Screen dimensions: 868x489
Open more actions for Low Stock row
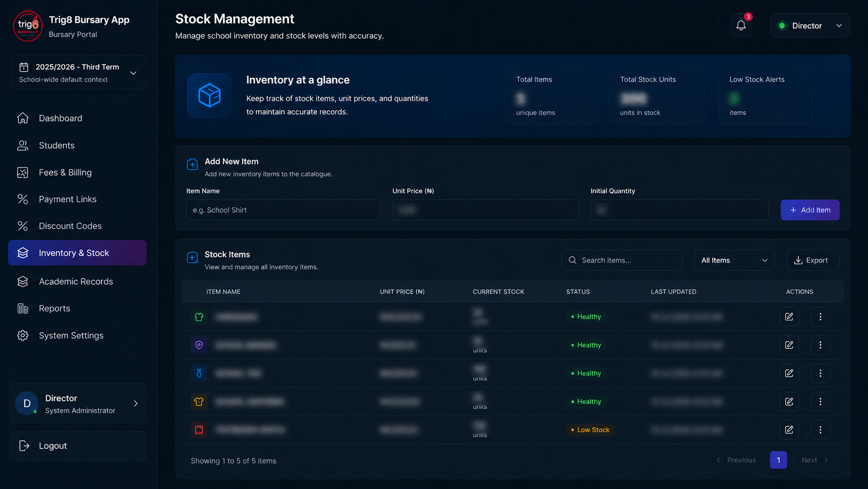(820, 430)
